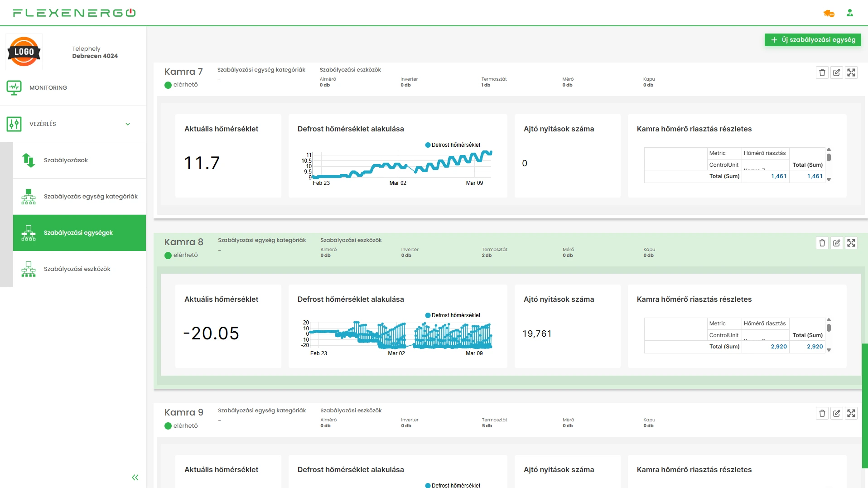Click the Új szabályozási egység button
This screenshot has width=868, height=488.
click(813, 40)
